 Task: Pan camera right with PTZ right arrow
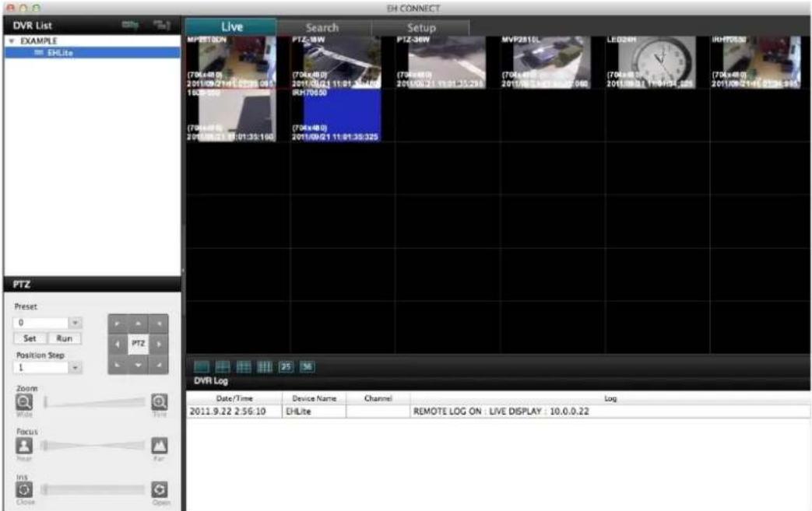point(159,344)
